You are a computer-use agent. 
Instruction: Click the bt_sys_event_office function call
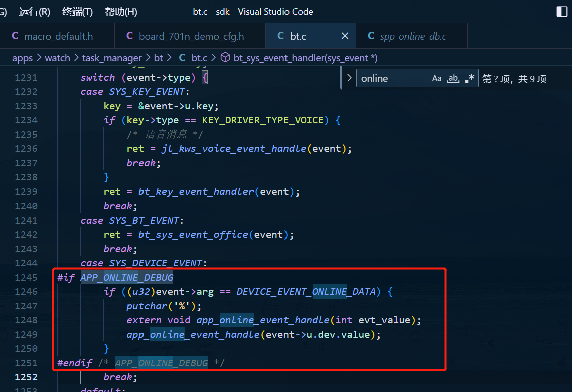click(193, 234)
